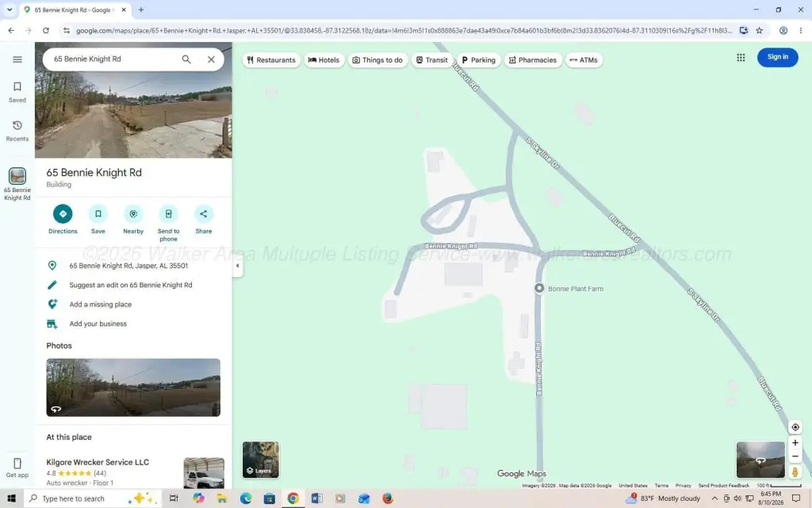This screenshot has width=812, height=508.
Task: Click United States in map footer
Action: [x=633, y=486]
